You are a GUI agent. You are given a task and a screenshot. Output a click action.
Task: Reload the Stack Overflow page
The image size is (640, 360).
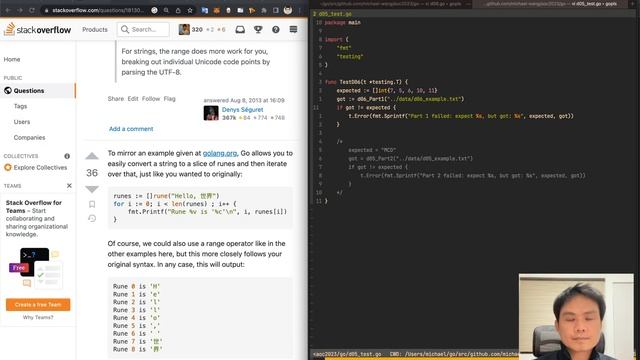[x=32, y=10]
